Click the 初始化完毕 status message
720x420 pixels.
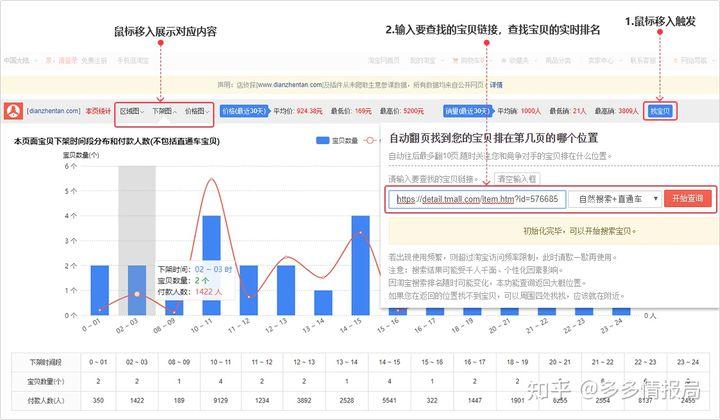click(x=580, y=231)
